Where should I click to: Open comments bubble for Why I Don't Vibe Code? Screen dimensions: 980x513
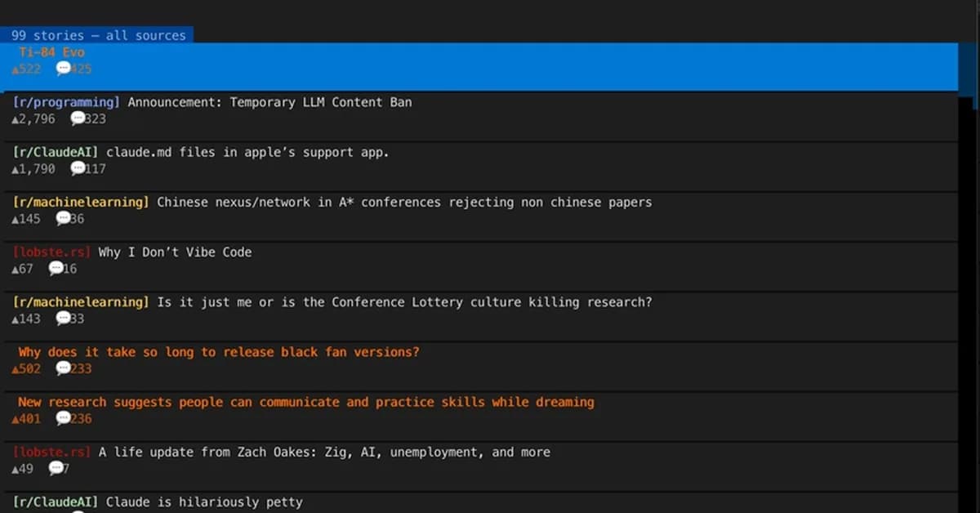(56, 268)
